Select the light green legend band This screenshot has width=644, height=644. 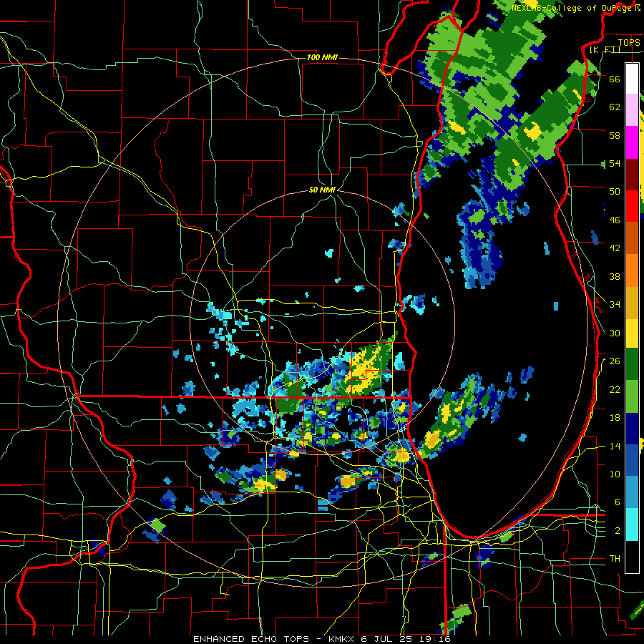click(632, 396)
